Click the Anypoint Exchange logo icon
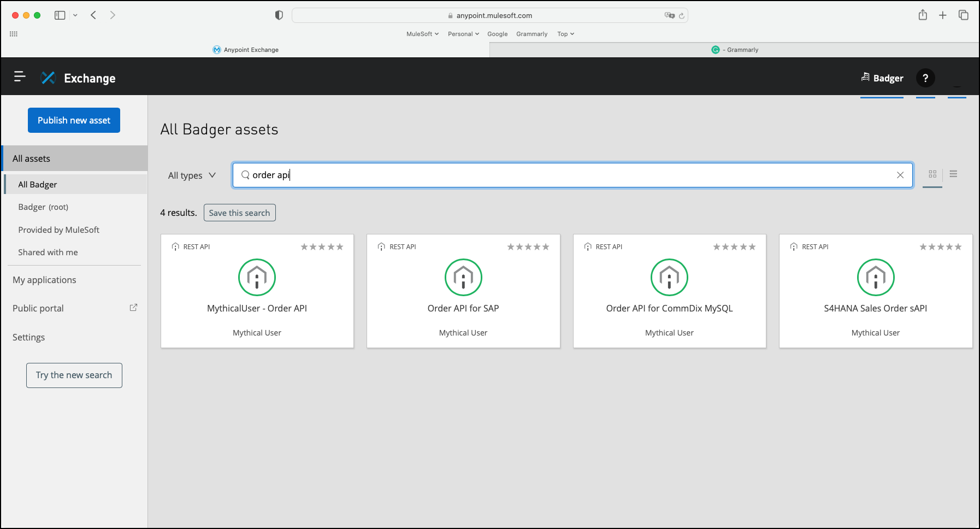 click(x=48, y=78)
